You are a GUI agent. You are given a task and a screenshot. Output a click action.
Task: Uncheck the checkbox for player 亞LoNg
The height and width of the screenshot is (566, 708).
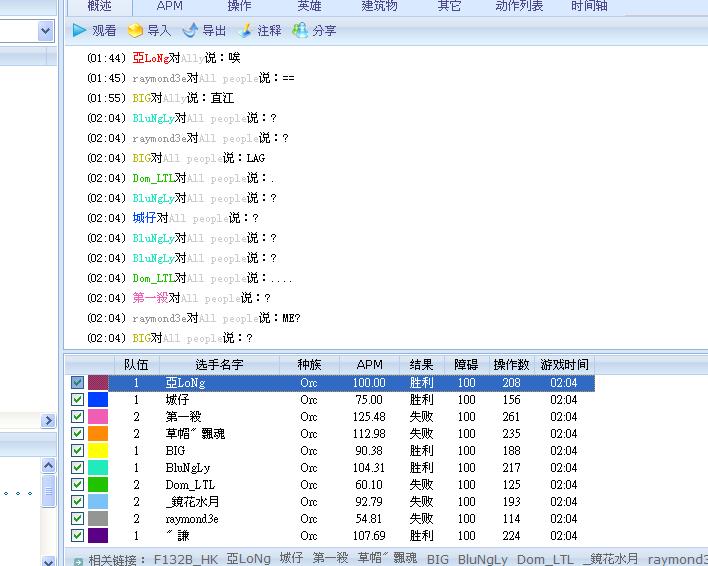(78, 383)
